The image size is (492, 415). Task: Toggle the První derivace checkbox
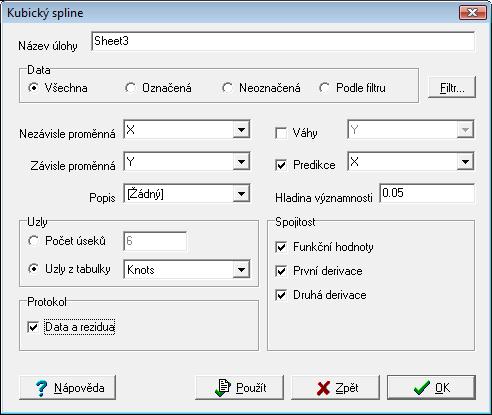[x=281, y=271]
